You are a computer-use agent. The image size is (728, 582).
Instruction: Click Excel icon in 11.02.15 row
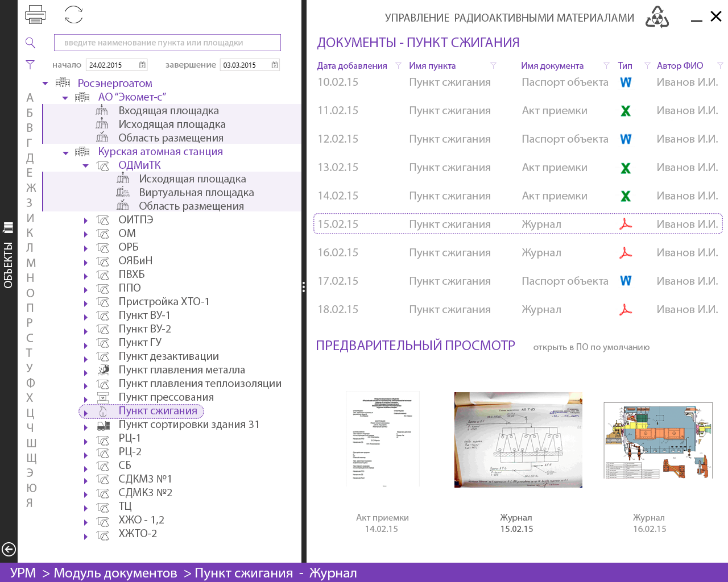coord(626,111)
